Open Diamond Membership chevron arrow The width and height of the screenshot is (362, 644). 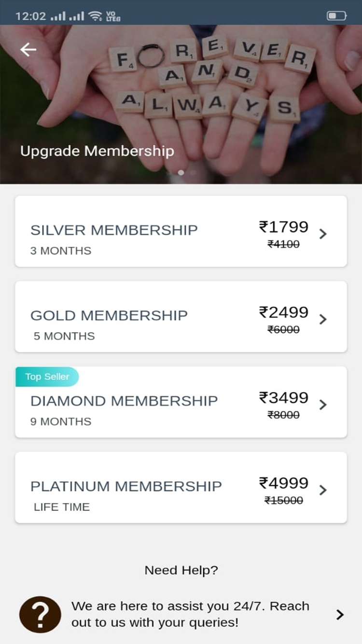point(323,405)
